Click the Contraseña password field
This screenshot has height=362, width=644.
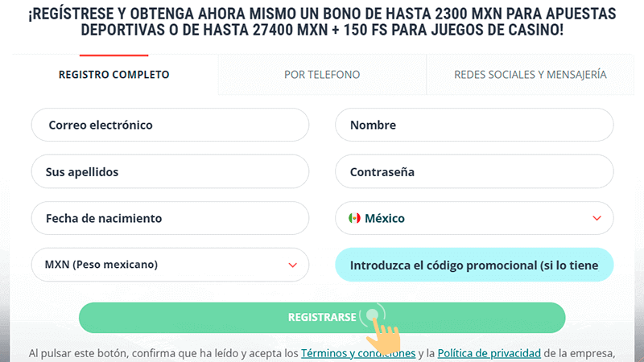473,171
